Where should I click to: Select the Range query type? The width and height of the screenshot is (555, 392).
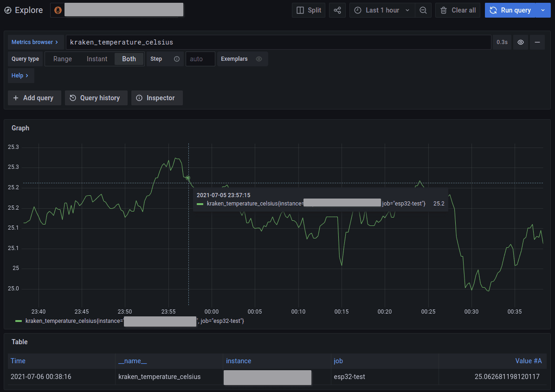click(x=63, y=59)
